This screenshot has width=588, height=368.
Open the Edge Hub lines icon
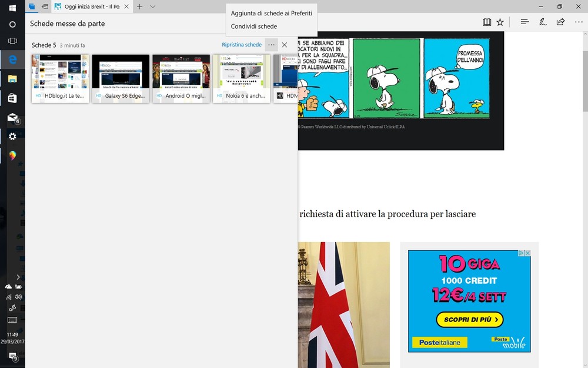point(524,22)
